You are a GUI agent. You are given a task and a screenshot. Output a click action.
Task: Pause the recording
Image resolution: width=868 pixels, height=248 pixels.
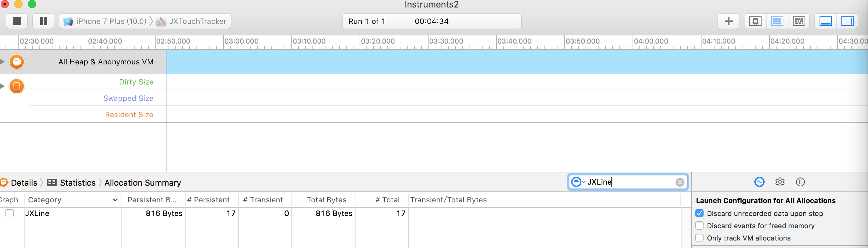(x=43, y=21)
